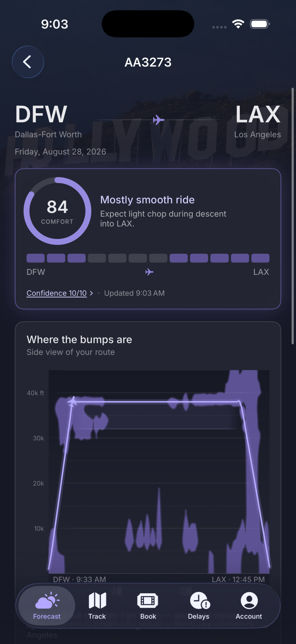Tap the battery status icon

pos(260,24)
